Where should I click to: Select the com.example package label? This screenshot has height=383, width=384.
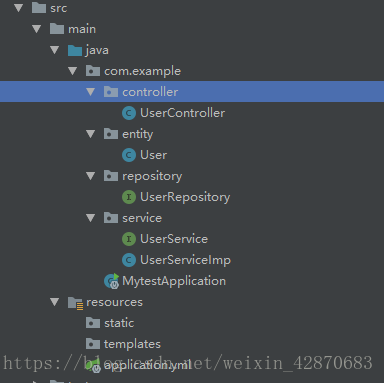pyautogui.click(x=142, y=71)
